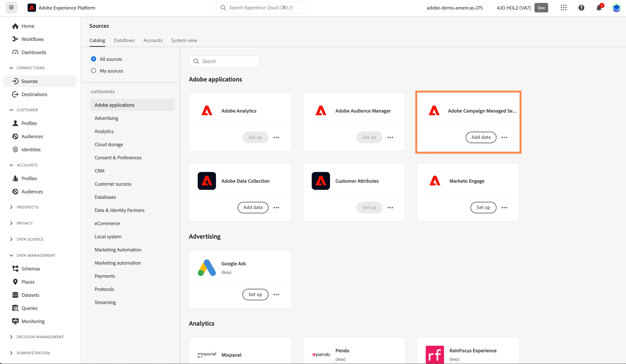Expand the DECISION MANAGEMENT section
626x364 pixels.
11,337
